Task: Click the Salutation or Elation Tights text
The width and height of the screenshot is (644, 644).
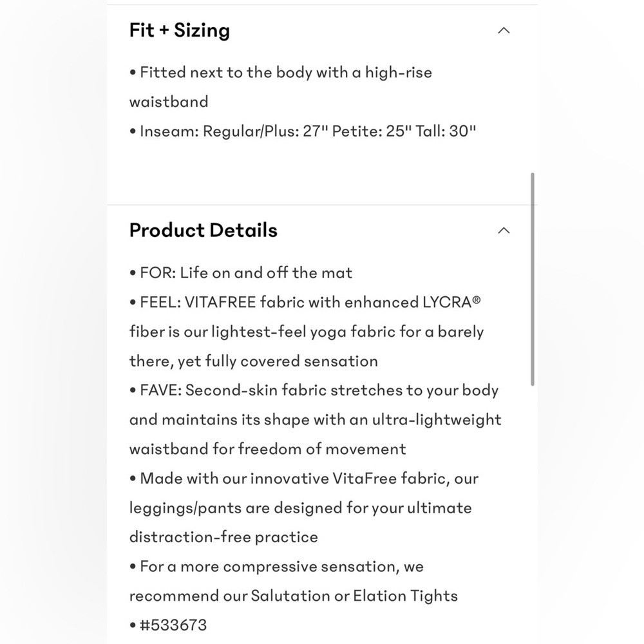Action: [354, 596]
